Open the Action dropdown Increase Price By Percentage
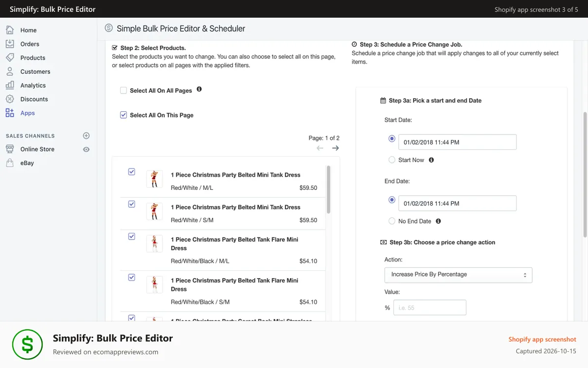 458,275
